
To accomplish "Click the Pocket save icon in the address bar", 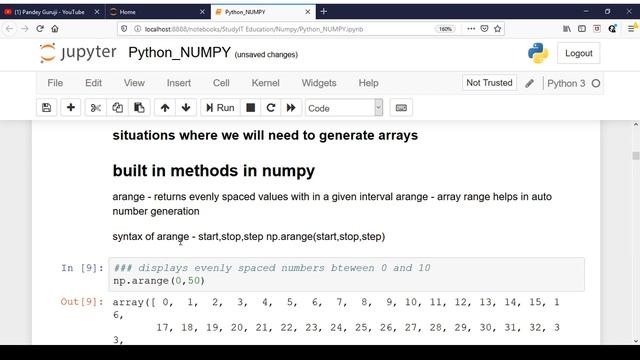I will [x=484, y=29].
